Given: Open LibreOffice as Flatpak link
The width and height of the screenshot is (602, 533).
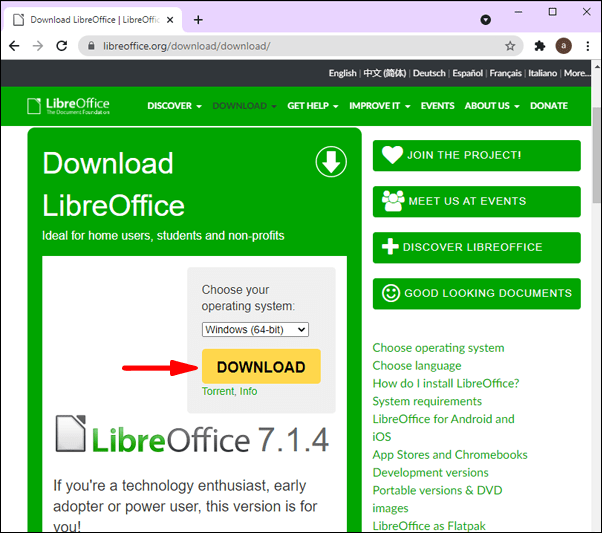Looking at the screenshot, I should (429, 526).
